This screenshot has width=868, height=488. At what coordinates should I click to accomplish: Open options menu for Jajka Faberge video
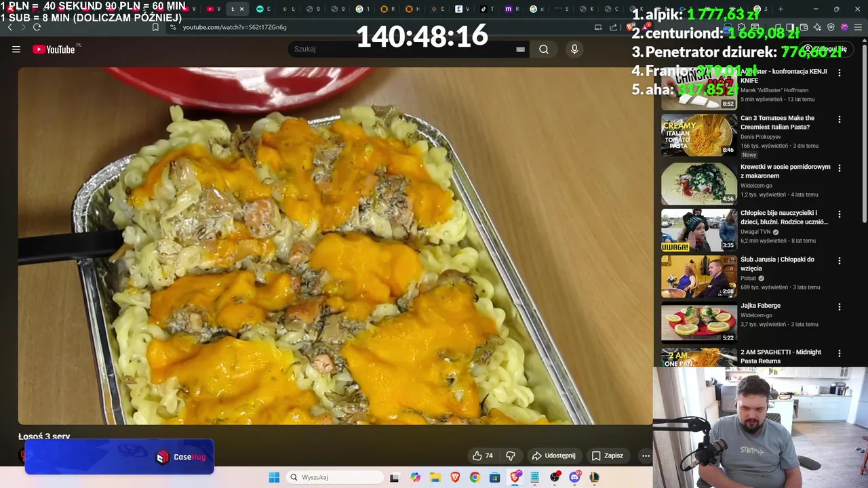(x=840, y=307)
